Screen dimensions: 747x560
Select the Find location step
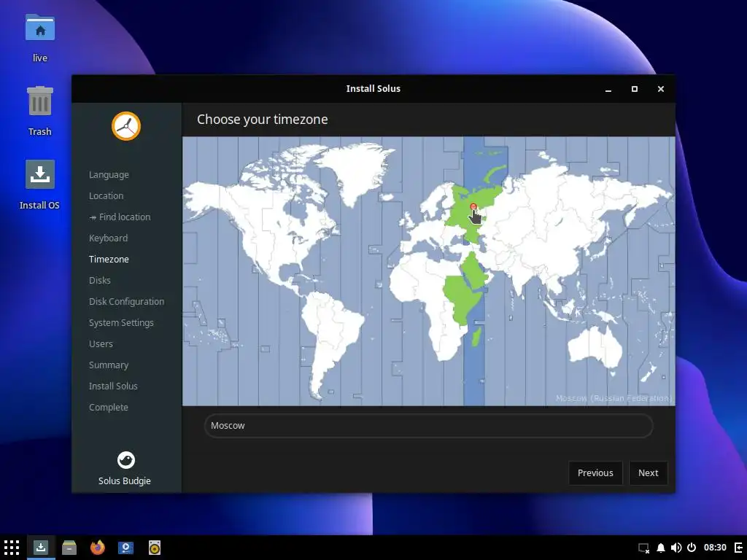[120, 217]
